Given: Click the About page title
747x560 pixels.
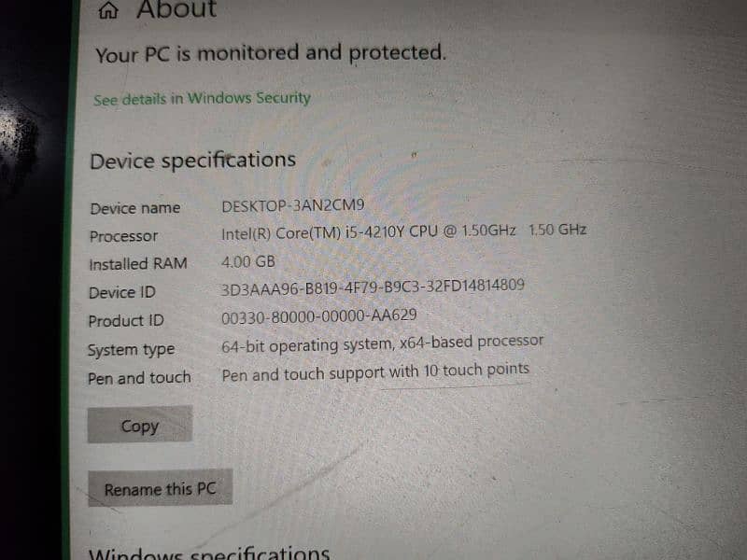Looking at the screenshot, I should 176,9.
